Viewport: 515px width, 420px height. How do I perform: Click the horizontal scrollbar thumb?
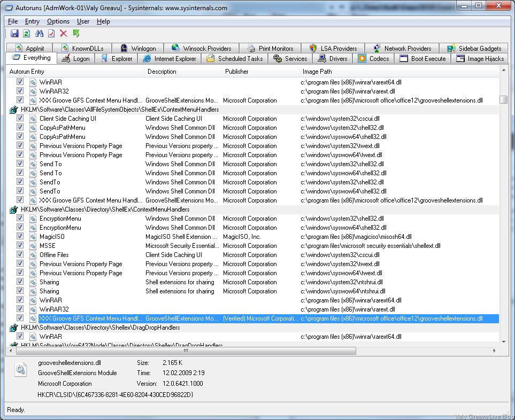click(x=186, y=351)
